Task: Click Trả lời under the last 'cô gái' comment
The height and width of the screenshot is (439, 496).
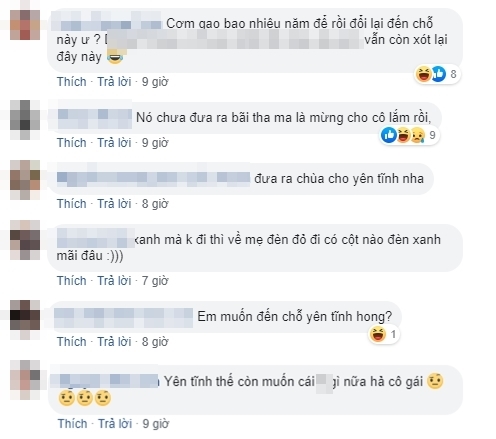Action: pyautogui.click(x=115, y=424)
